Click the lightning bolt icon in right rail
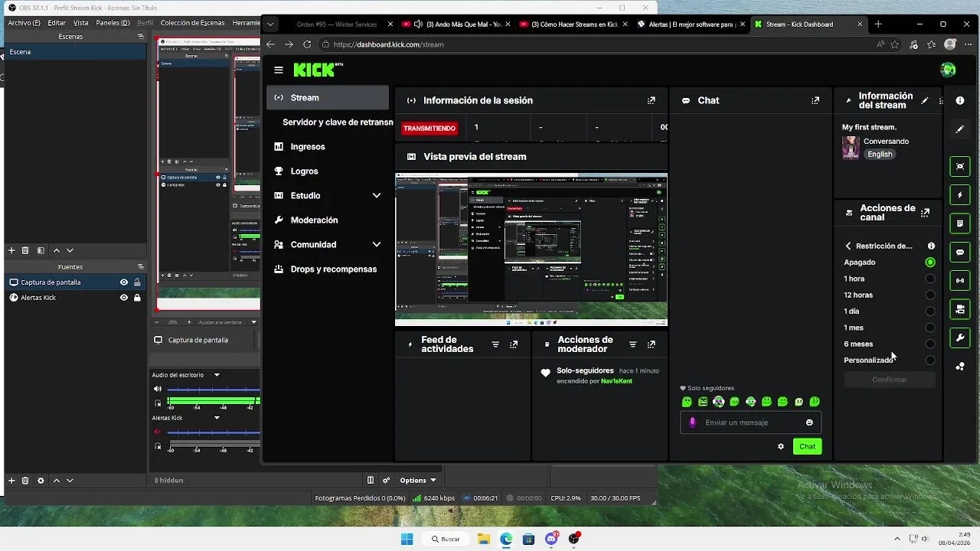Image resolution: width=980 pixels, height=551 pixels. point(960,195)
